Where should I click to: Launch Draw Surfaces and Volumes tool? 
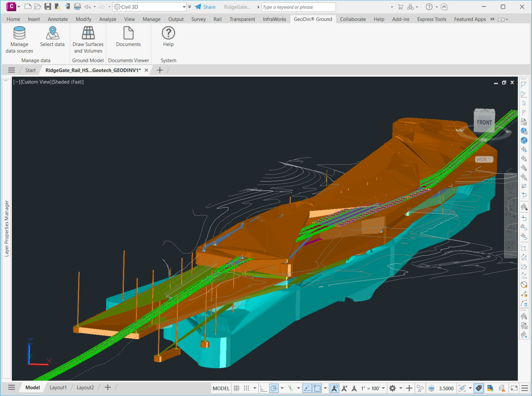(x=88, y=34)
